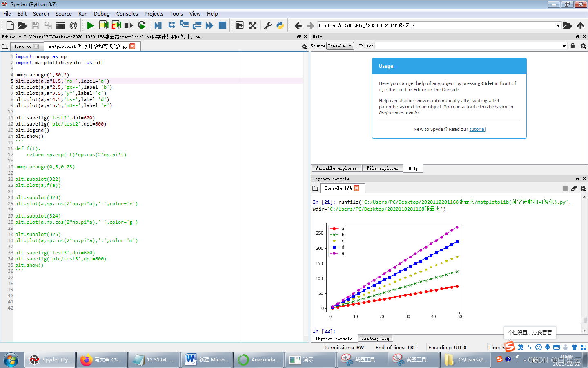Change to parent directory up arrow
588x368 pixels.
580,25
